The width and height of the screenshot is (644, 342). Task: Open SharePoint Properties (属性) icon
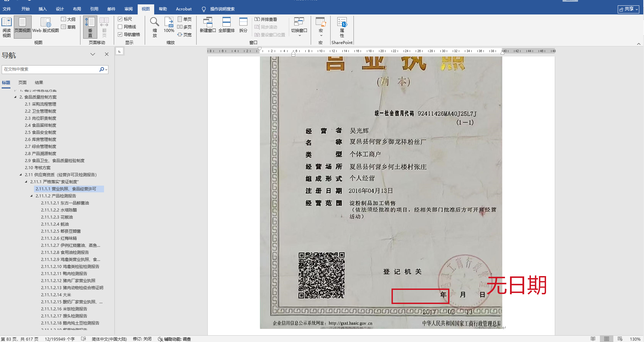point(342,27)
